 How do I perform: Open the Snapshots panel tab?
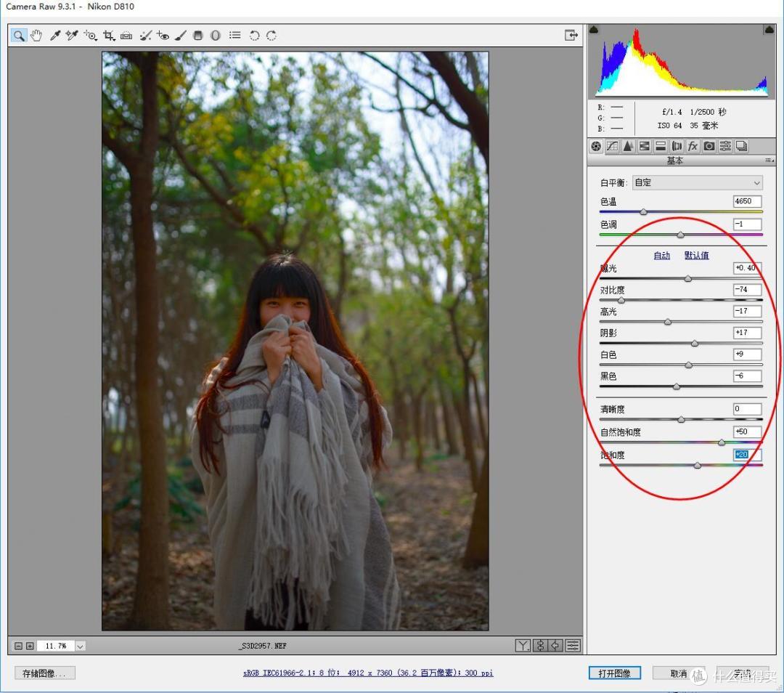click(x=741, y=146)
